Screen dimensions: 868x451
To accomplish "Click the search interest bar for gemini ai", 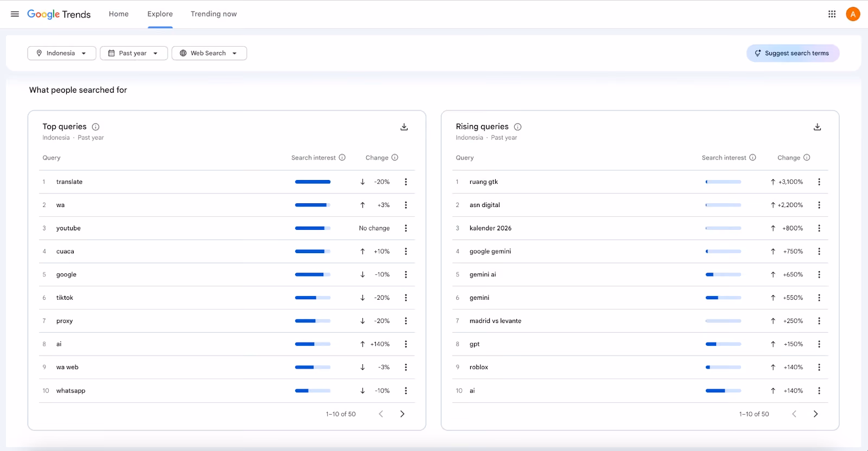I will point(723,275).
